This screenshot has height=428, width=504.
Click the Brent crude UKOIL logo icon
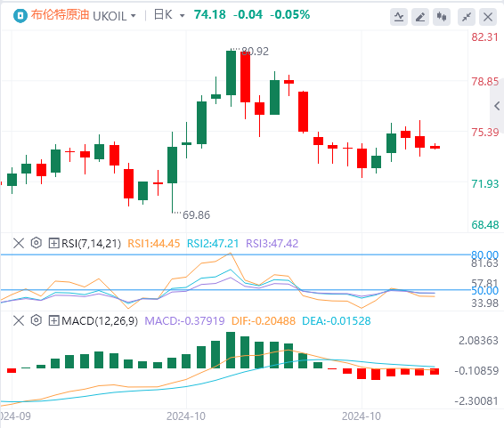tap(20, 15)
